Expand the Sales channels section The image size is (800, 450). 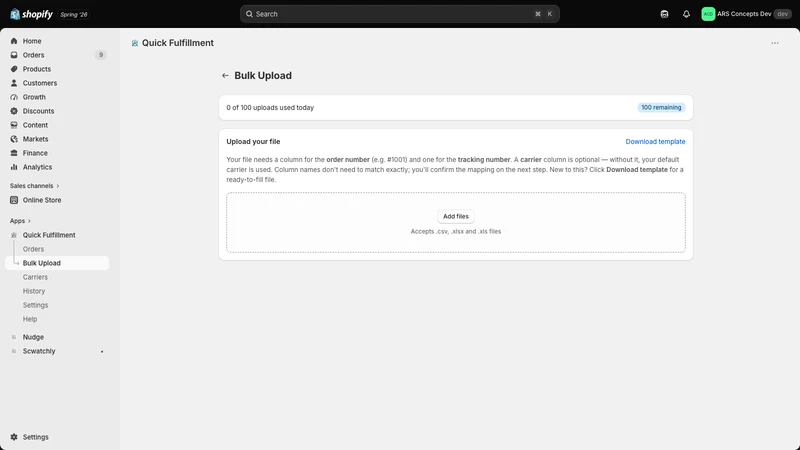click(34, 186)
